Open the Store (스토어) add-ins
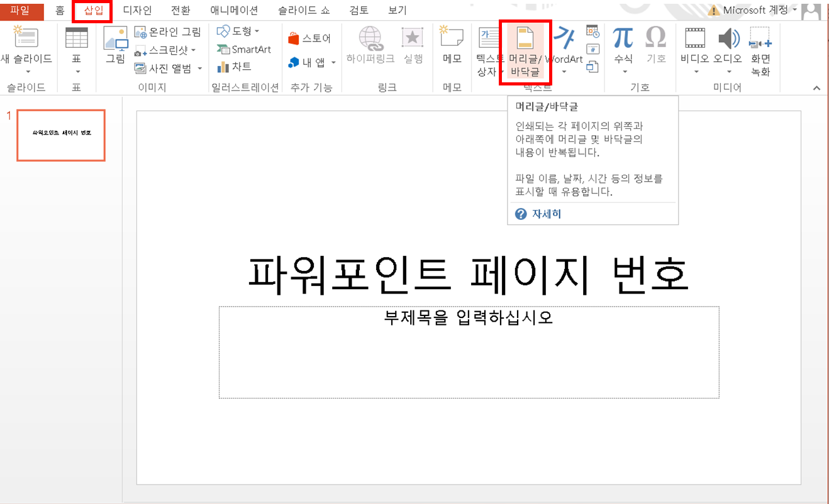Screen dimensions: 829x504 pyautogui.click(x=309, y=39)
